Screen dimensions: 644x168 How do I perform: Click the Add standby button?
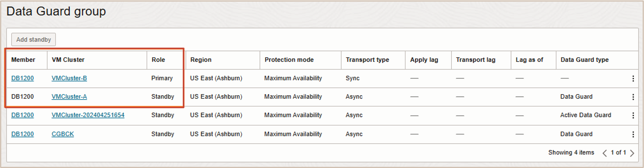coord(33,40)
